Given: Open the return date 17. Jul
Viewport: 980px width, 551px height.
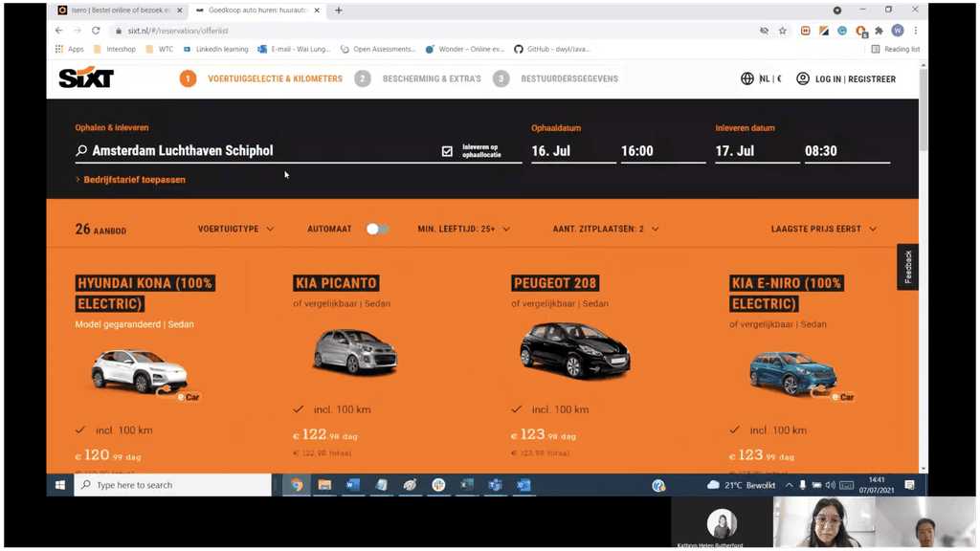Looking at the screenshot, I should [x=757, y=150].
